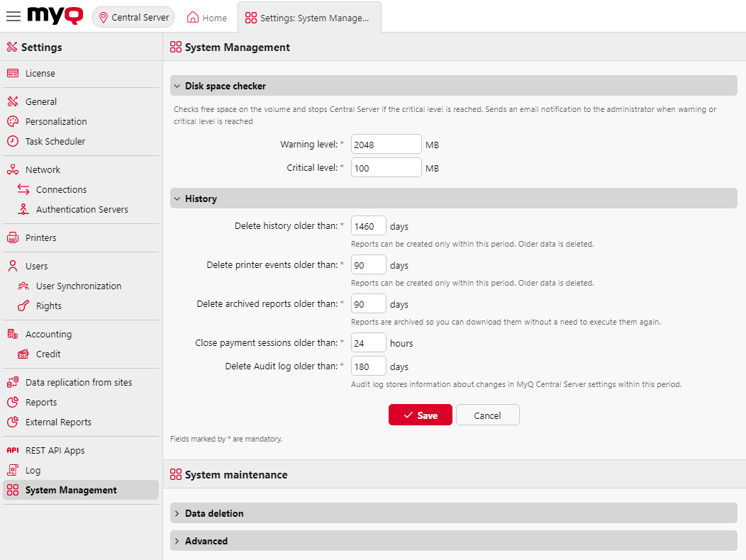Image resolution: width=746 pixels, height=560 pixels.
Task: Open the hamburger navigation menu
Action: (x=13, y=17)
